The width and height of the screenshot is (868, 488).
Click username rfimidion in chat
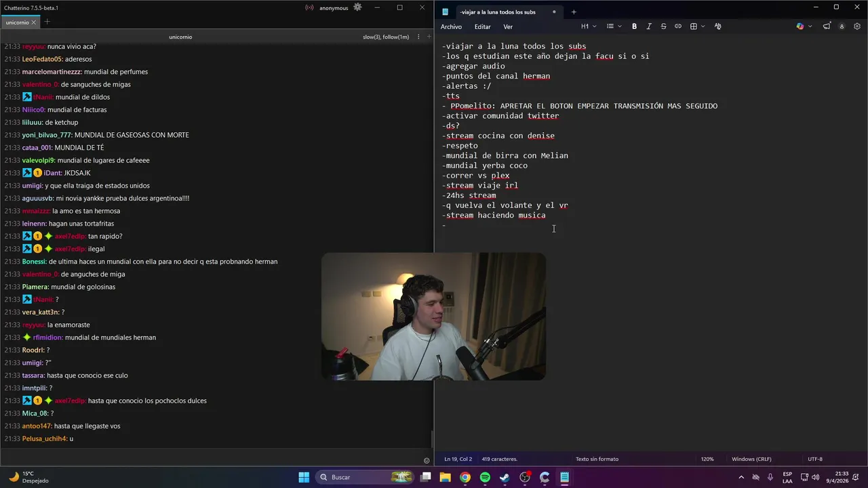[x=48, y=338]
